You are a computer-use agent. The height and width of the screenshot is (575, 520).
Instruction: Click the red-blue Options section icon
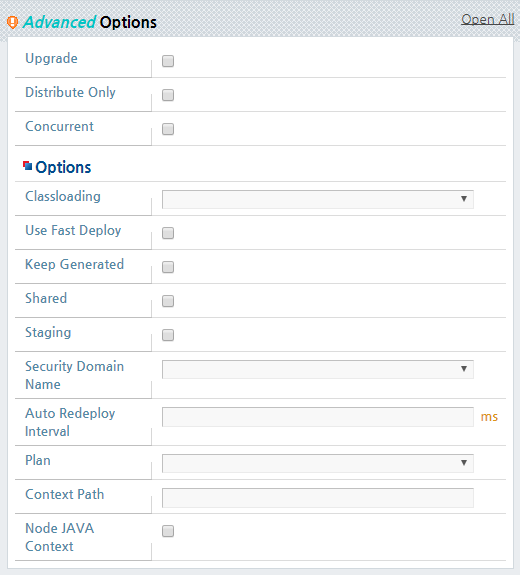[28, 166]
